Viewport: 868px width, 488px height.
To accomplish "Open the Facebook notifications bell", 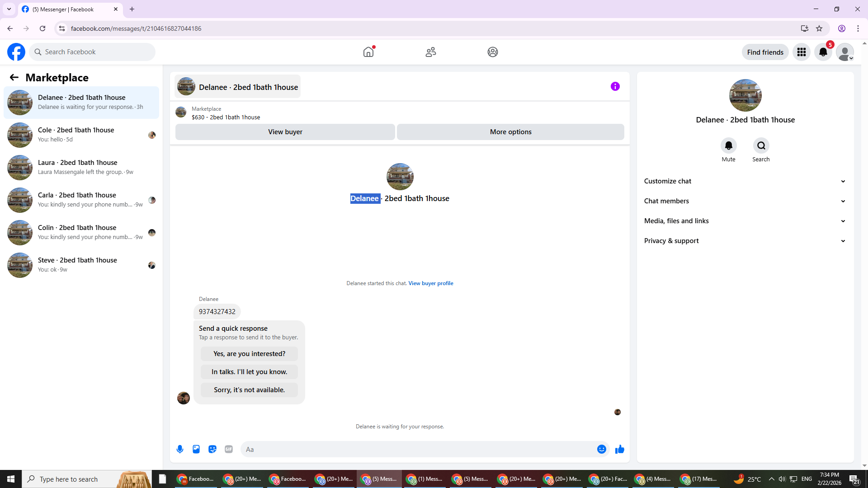I will (823, 52).
